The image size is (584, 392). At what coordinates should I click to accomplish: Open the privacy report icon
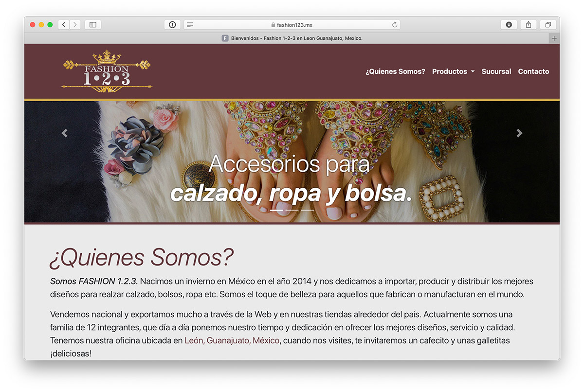172,25
